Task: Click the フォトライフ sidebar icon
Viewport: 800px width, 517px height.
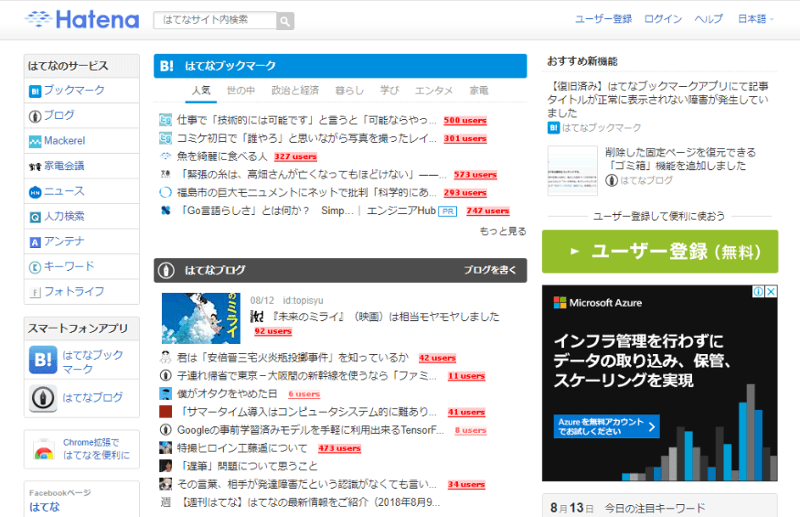Action: (35, 292)
